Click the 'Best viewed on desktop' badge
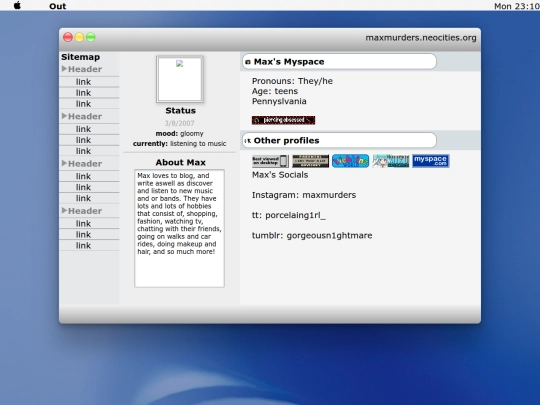This screenshot has width=540, height=405. click(270, 161)
